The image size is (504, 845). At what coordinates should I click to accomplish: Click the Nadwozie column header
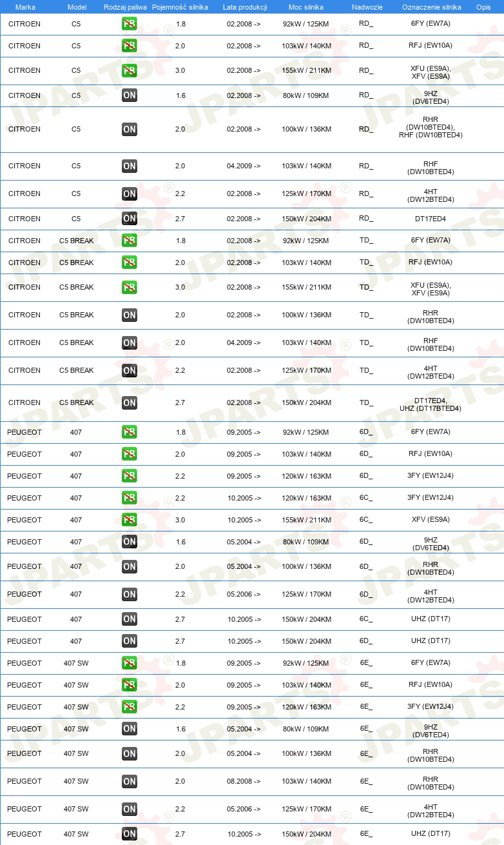367,6
